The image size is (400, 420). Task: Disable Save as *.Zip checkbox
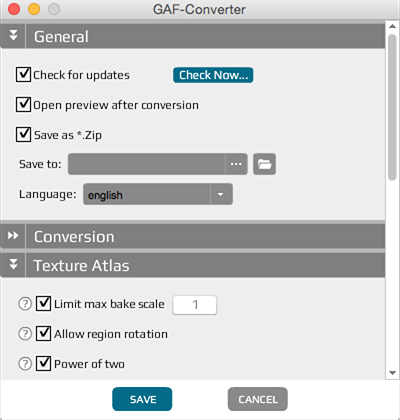coord(23,134)
